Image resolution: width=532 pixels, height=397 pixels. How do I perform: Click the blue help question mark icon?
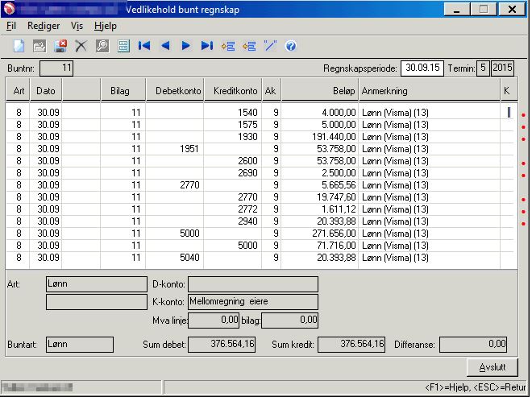291,46
